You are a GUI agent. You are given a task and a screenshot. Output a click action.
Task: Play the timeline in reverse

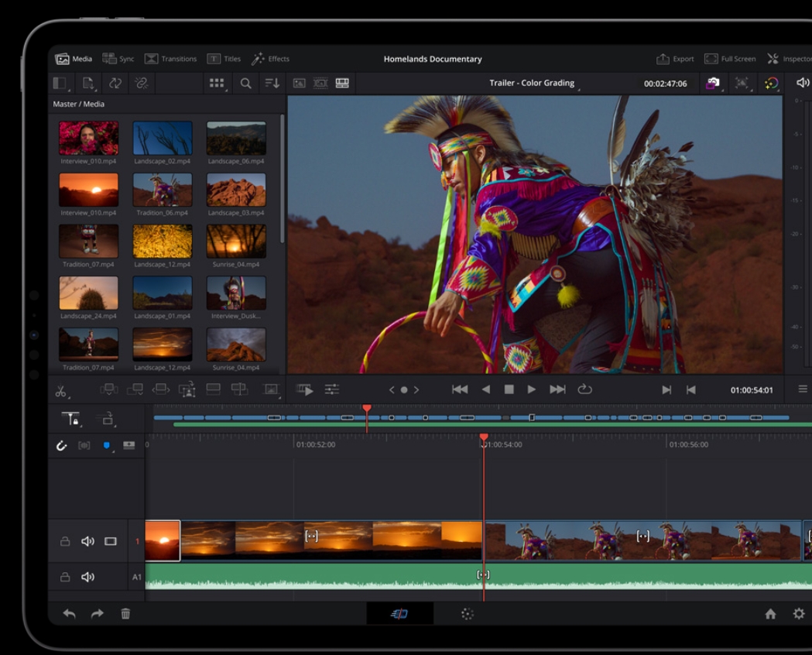(486, 389)
